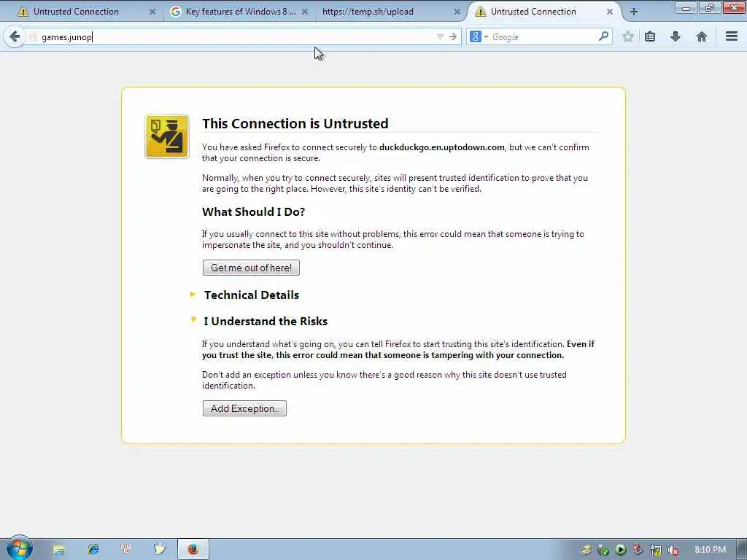Click the duckduckgo.en.uptodown.com bold text

pyautogui.click(x=441, y=147)
